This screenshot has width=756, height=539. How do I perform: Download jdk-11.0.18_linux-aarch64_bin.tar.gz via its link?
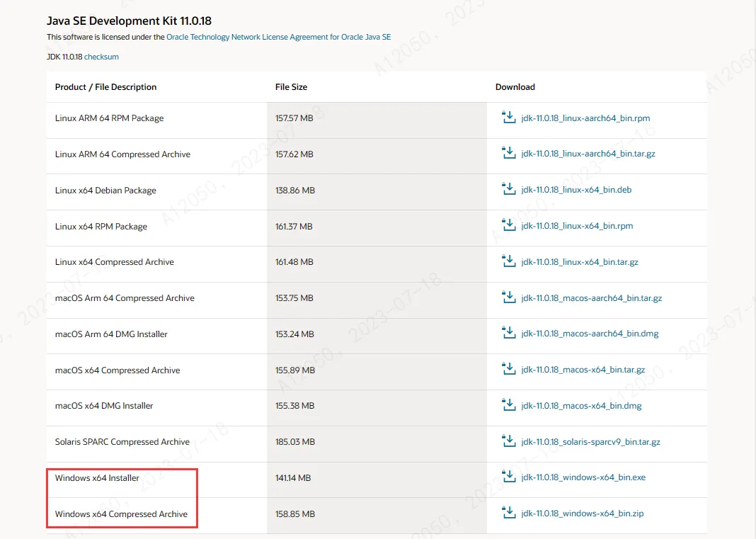pyautogui.click(x=588, y=154)
